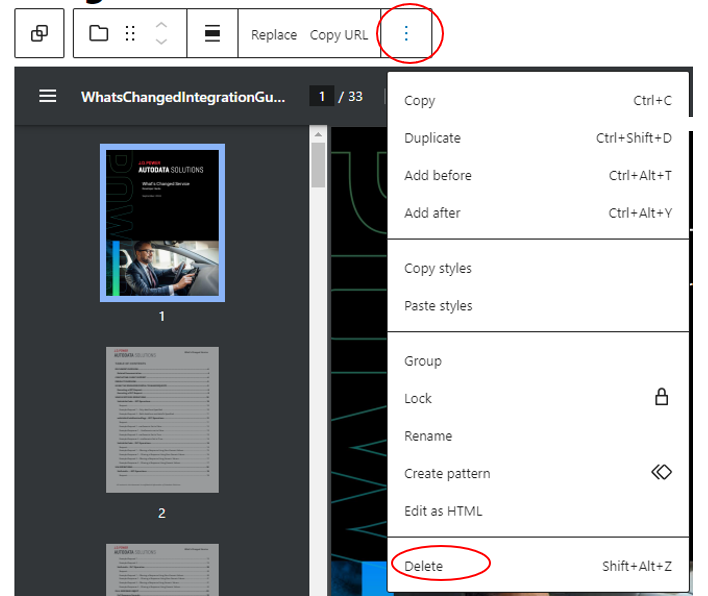
Task: Click the select parent block icon
Action: pos(39,34)
